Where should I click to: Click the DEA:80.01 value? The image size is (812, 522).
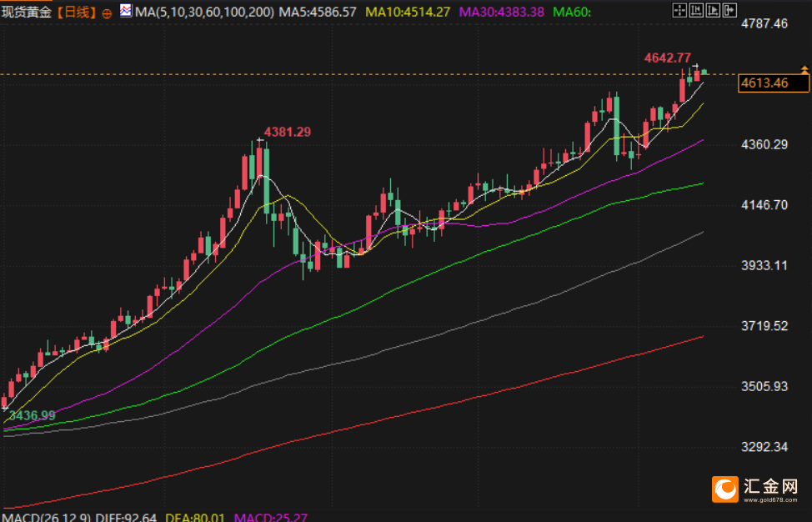[x=195, y=517]
